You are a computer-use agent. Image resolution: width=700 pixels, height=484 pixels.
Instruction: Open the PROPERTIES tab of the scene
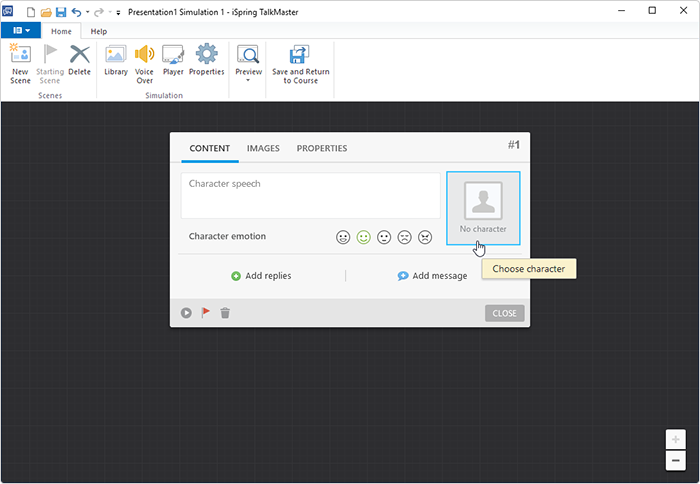point(322,148)
